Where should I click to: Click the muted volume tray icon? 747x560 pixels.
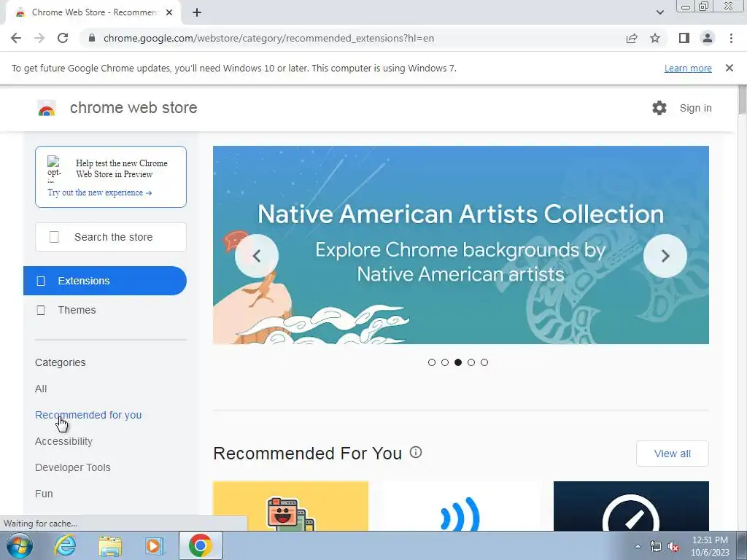(673, 547)
